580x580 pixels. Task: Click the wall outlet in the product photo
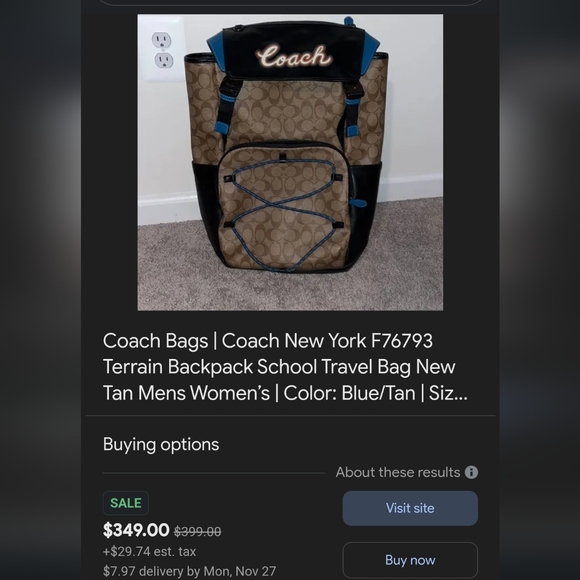pos(162,50)
